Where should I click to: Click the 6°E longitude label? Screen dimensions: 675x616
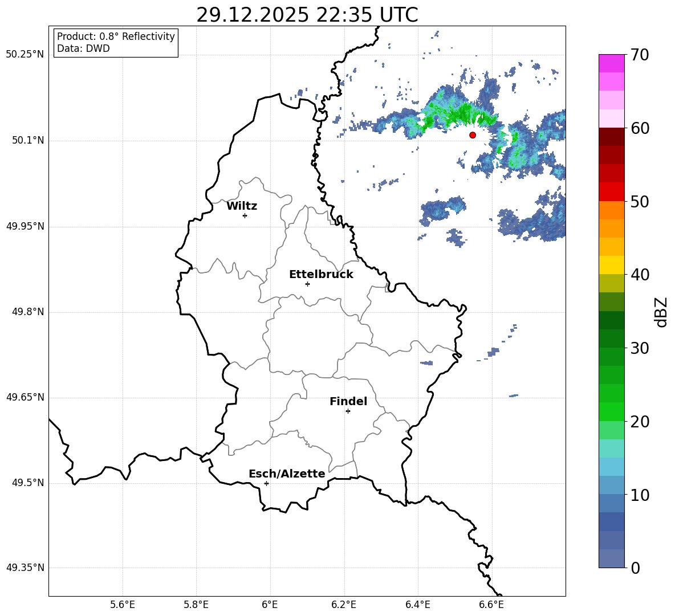click(270, 605)
